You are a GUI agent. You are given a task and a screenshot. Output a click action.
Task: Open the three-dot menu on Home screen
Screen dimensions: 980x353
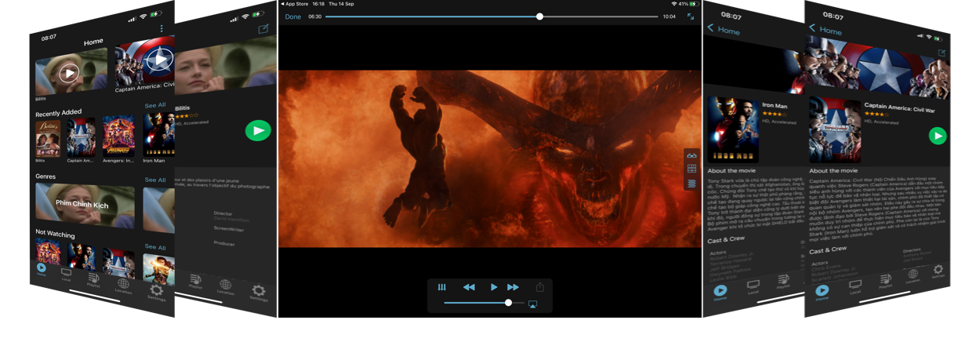(162, 29)
